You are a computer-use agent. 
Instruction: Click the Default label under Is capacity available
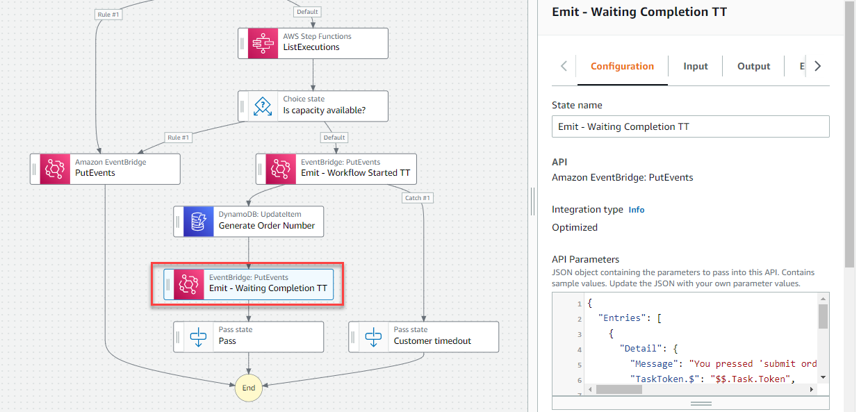334,138
